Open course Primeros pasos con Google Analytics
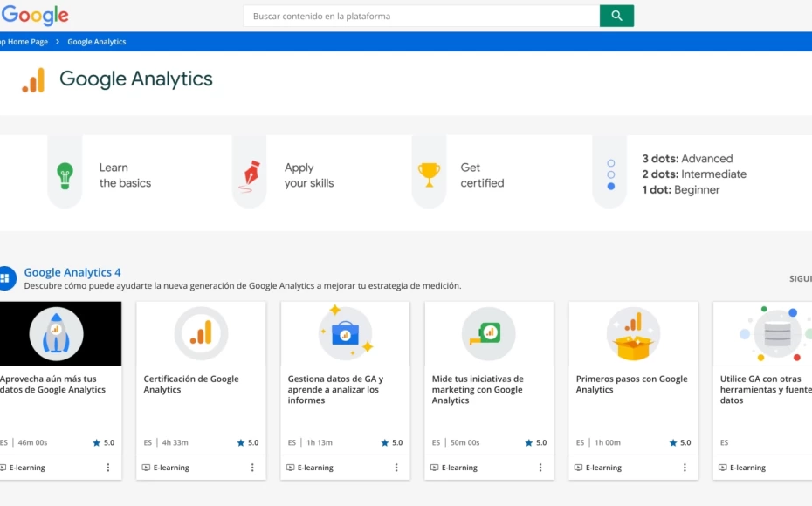Viewport: 812px width, 506px height. (632, 385)
